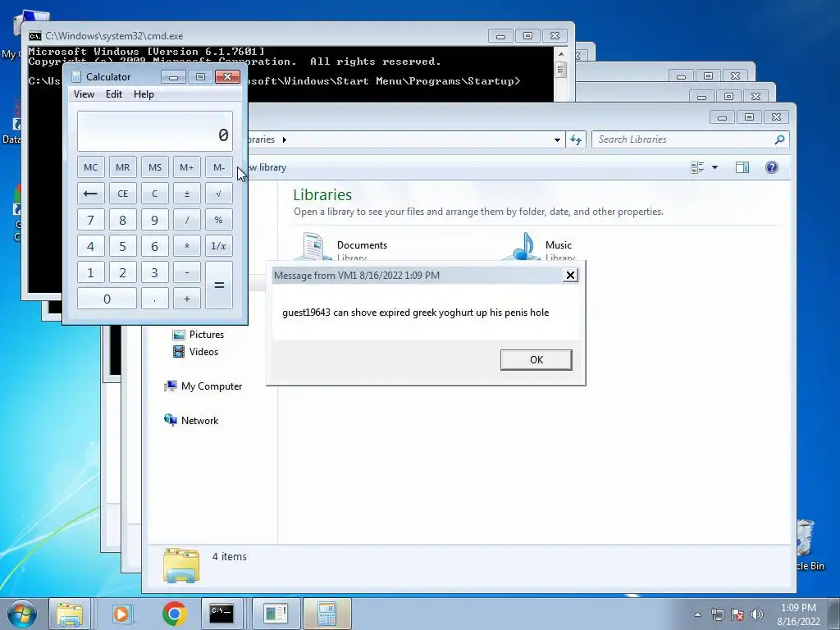Select My Computer in navigation pane
This screenshot has height=630, width=840.
[x=203, y=386]
